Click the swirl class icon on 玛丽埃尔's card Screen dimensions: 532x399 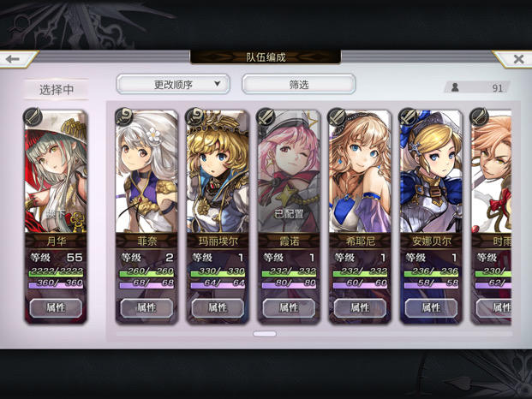pyautogui.click(x=194, y=117)
